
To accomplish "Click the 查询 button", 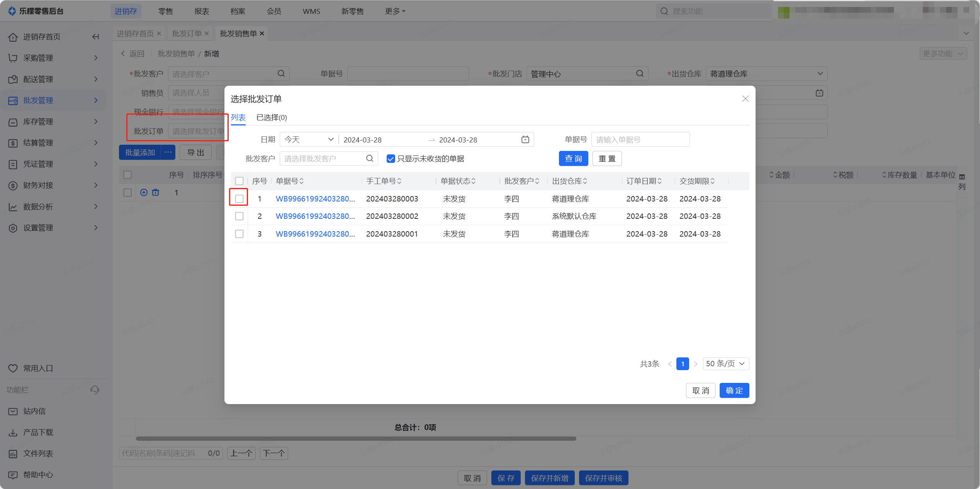I will [x=573, y=159].
